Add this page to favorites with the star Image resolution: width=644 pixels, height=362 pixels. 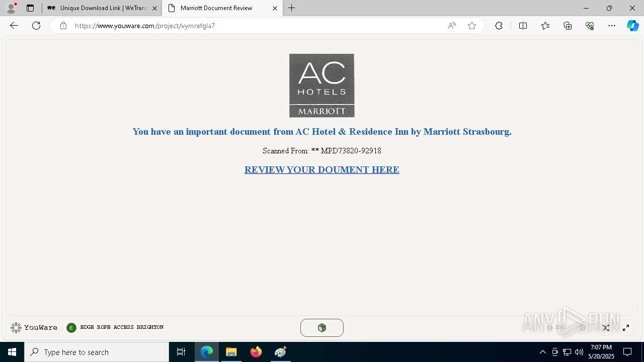click(x=472, y=26)
